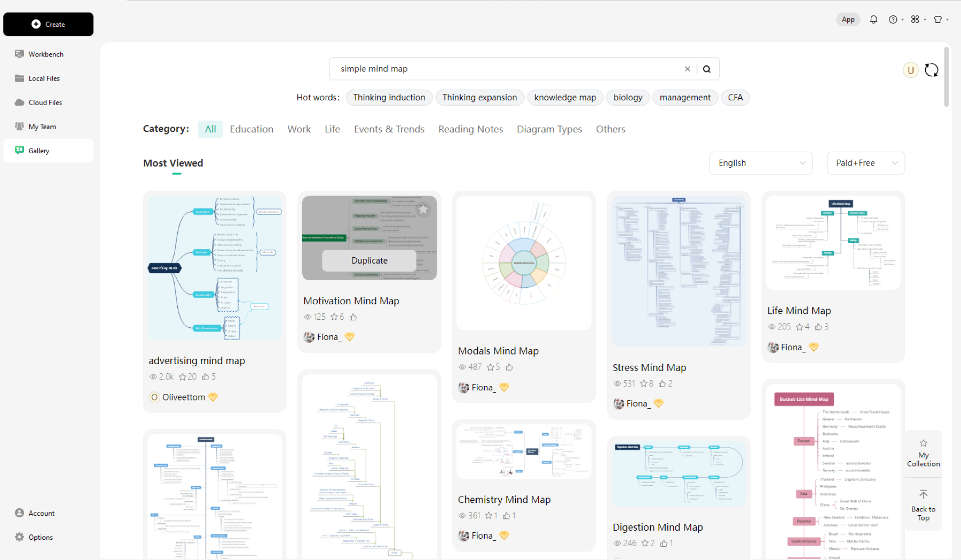Click the user avatar U icon
The height and width of the screenshot is (560, 961).
(911, 70)
